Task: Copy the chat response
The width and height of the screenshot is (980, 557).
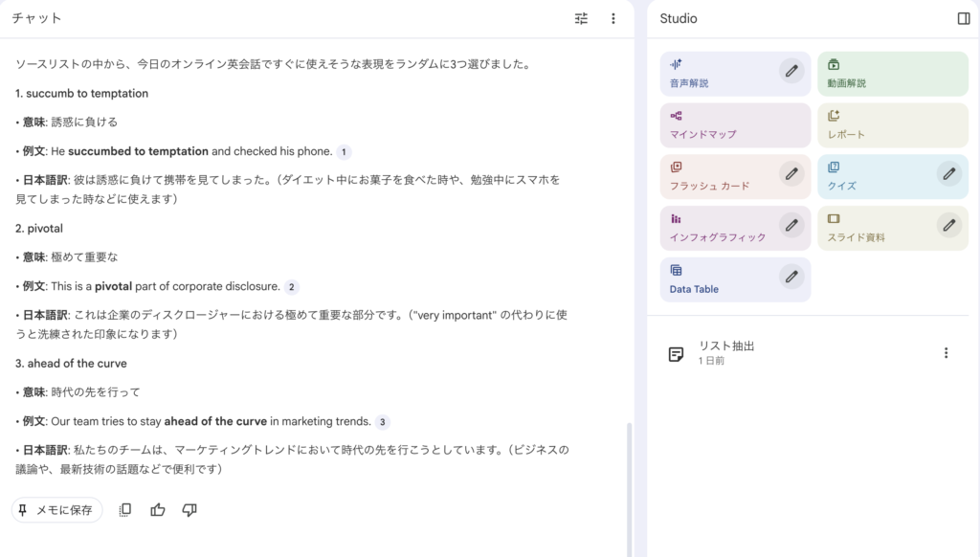Action: (x=124, y=510)
